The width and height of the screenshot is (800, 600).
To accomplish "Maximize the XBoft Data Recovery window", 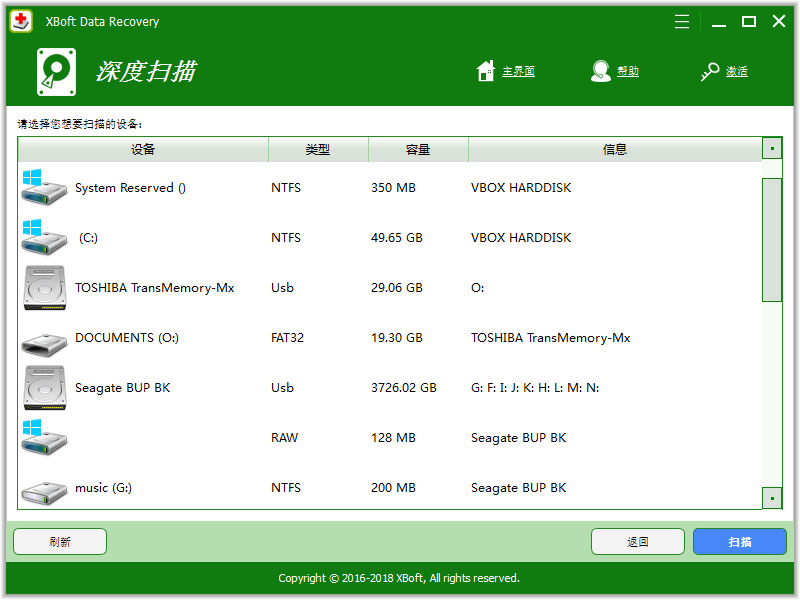I will 748,21.
